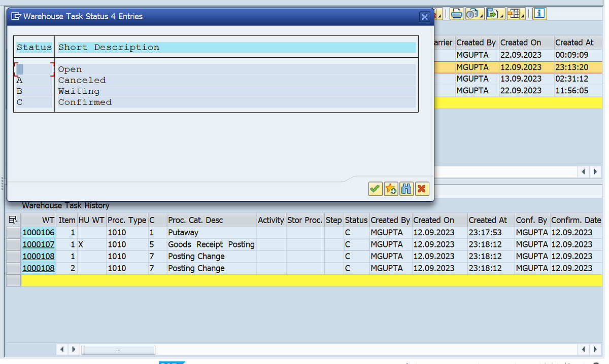
Task: Open Find with the binoculars icon
Action: click(x=407, y=189)
